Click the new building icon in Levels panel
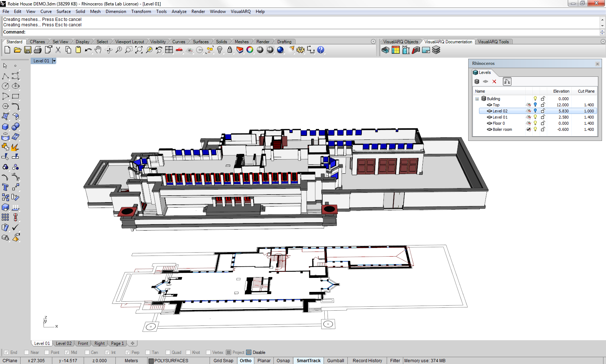 click(x=477, y=81)
